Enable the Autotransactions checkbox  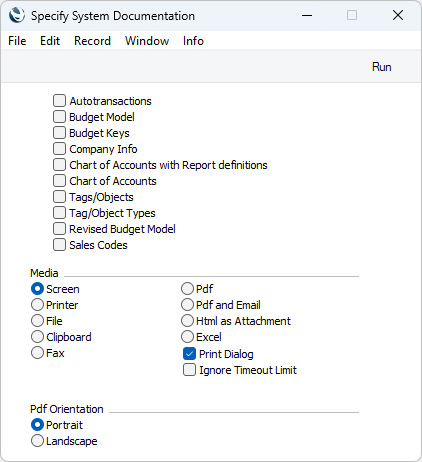coord(59,100)
